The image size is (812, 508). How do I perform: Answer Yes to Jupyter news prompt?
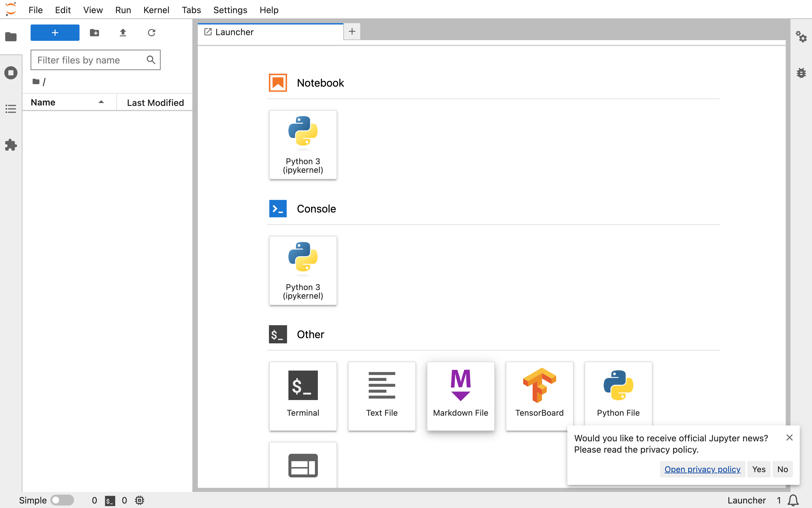(x=759, y=469)
